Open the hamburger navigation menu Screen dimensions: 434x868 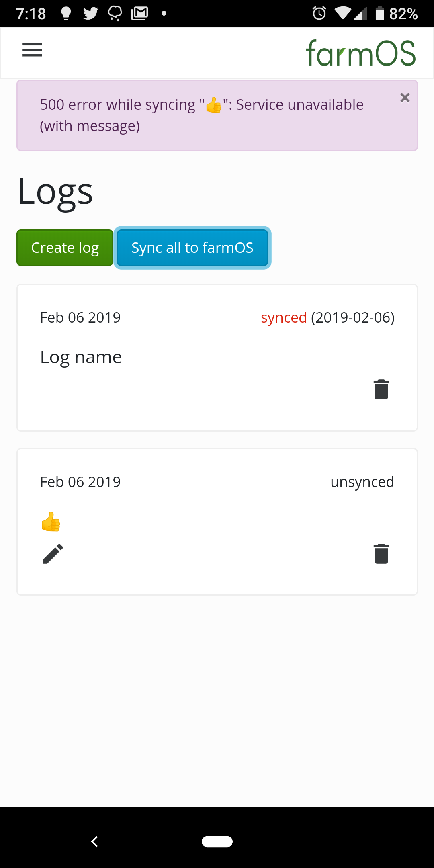tap(32, 50)
